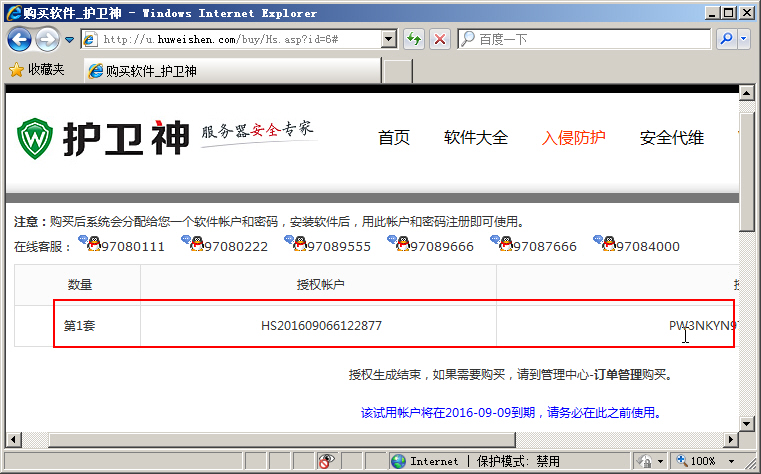The width and height of the screenshot is (761, 474).
Task: Click the blocked content eye icon in status bar
Action: point(327,461)
